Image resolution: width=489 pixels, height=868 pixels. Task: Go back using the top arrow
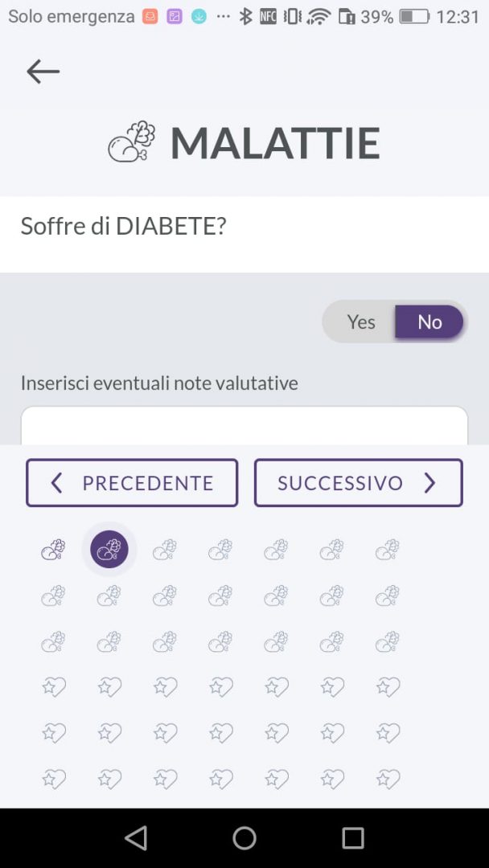pyautogui.click(x=43, y=72)
